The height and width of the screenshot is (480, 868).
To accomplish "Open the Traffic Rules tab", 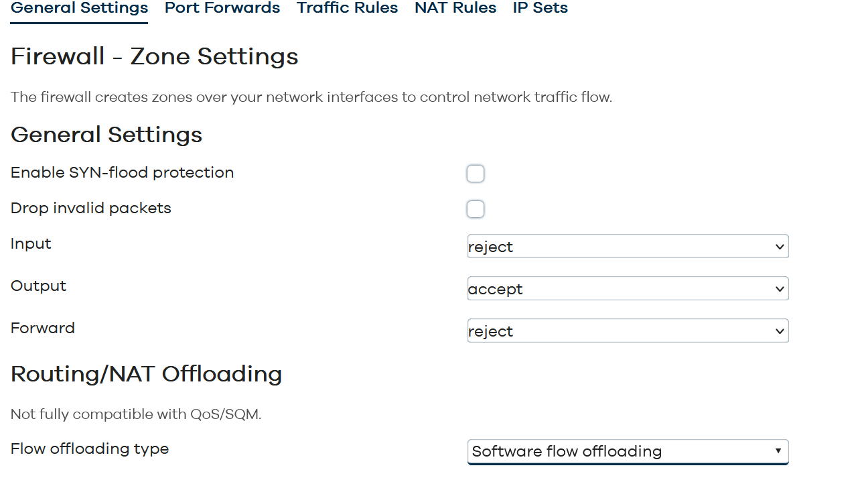I will click(347, 8).
